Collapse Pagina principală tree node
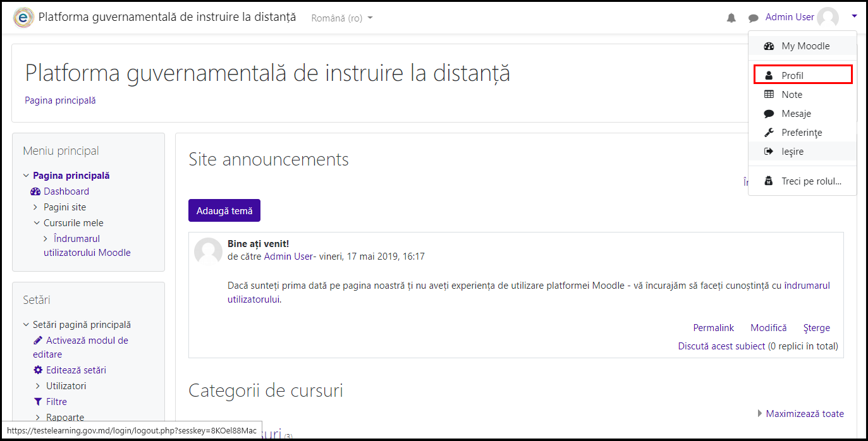 (x=26, y=176)
